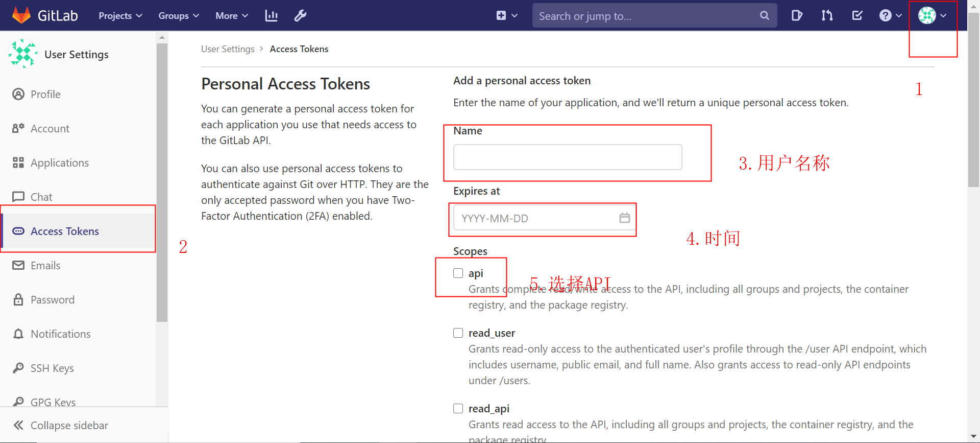Image resolution: width=980 pixels, height=443 pixels.
Task: Click the issues icon in top navbar
Action: point(796,16)
